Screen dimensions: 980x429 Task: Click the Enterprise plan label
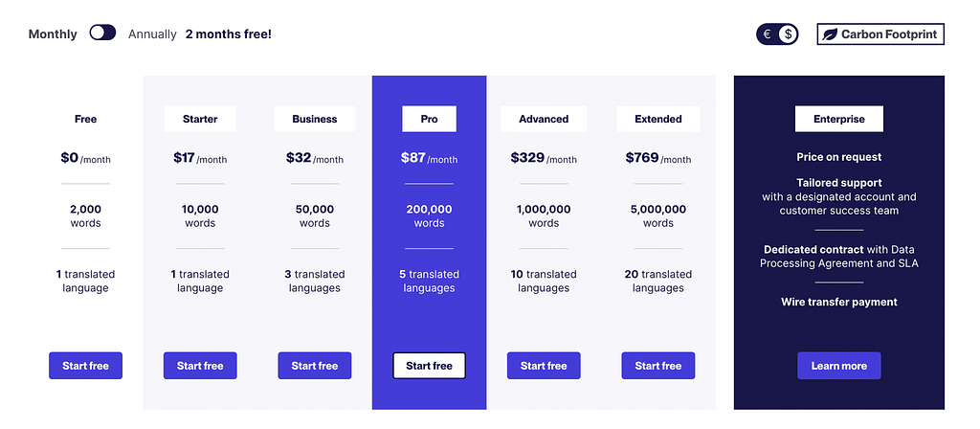[839, 120]
